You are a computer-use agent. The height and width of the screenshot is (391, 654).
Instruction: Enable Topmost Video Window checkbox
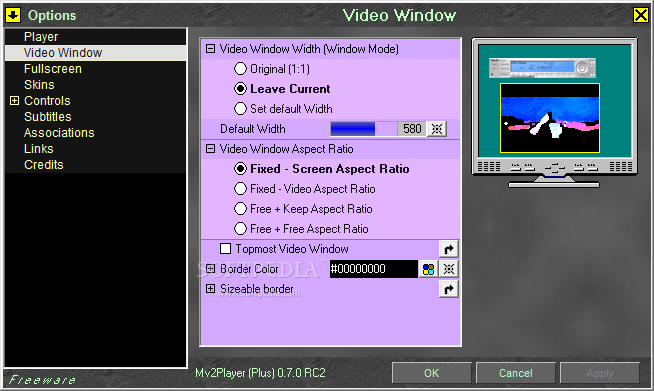pos(226,249)
